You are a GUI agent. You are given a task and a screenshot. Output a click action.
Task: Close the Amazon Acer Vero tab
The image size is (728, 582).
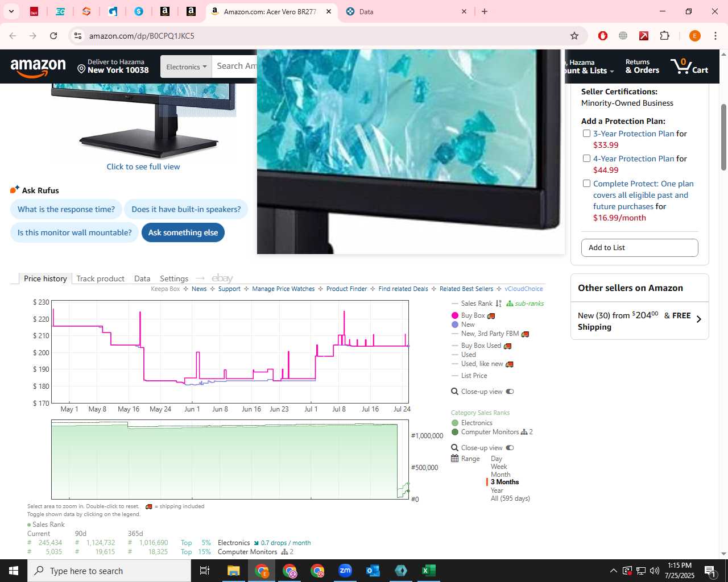point(329,11)
